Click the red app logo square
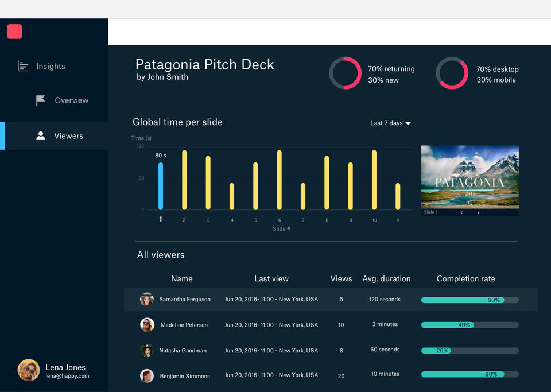The height and width of the screenshot is (392, 551). click(14, 32)
